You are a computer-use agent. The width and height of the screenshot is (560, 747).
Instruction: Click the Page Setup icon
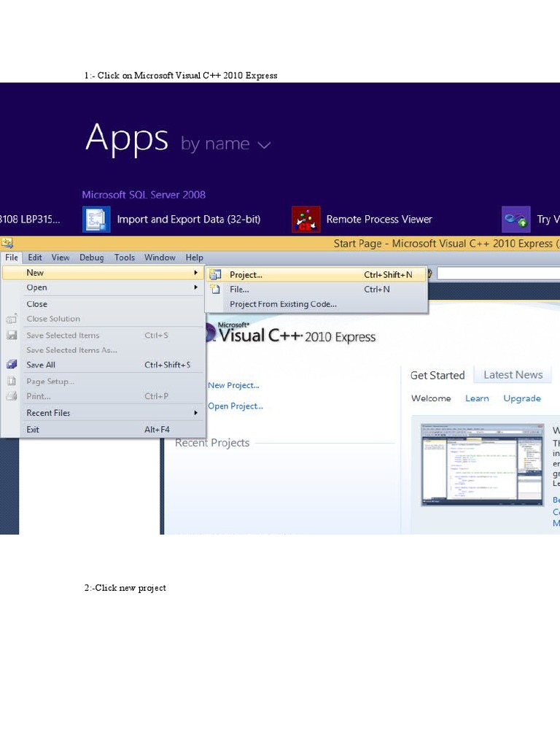pos(12,381)
